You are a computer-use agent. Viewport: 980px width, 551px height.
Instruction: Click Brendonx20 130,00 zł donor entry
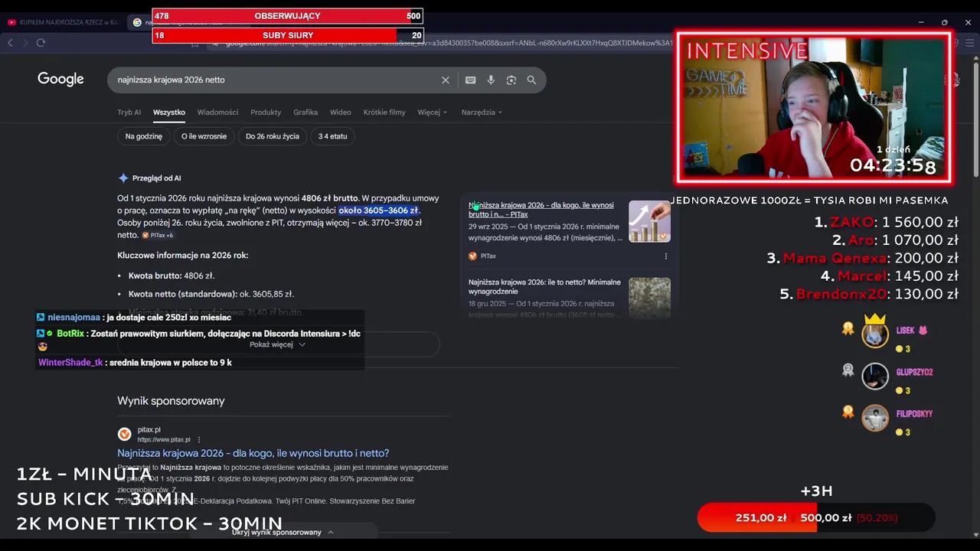(x=869, y=294)
